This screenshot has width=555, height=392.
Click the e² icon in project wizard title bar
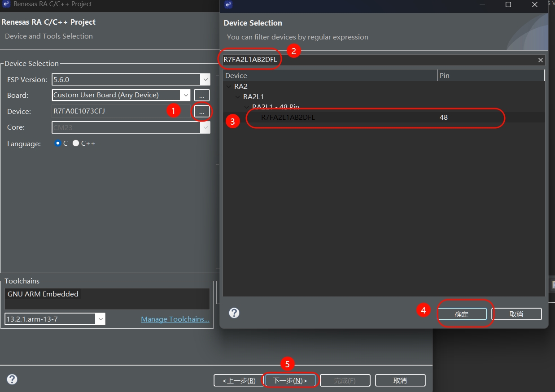tap(5, 4)
